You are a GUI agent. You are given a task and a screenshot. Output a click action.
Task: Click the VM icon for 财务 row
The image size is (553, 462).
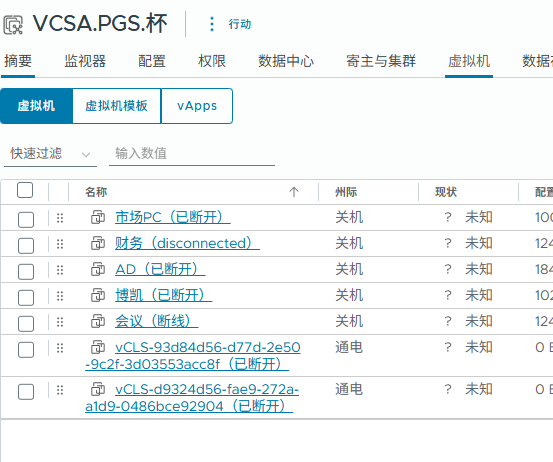click(98, 243)
